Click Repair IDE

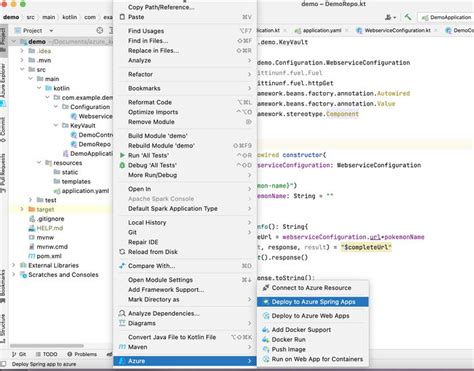tap(185, 242)
